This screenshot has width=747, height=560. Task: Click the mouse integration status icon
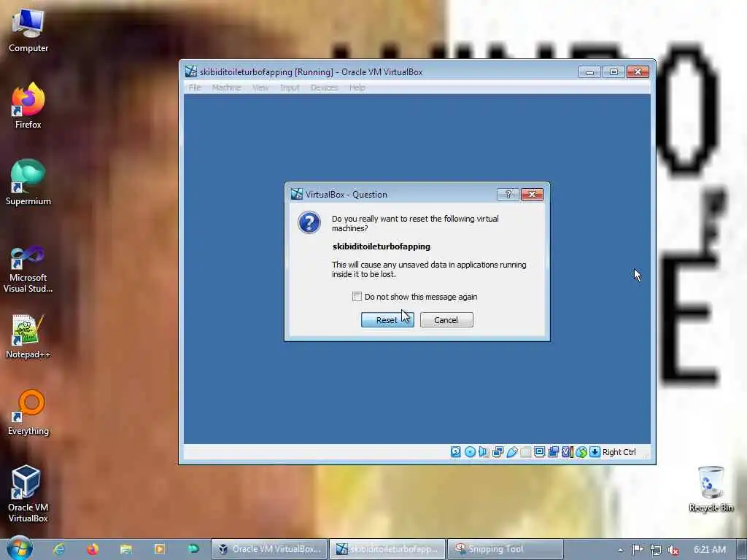point(581,452)
